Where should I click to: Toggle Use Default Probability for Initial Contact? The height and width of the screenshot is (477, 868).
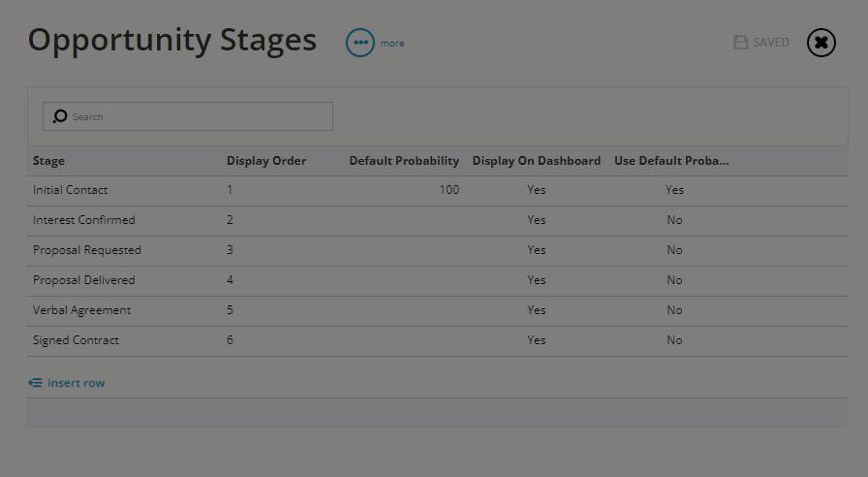click(x=674, y=190)
